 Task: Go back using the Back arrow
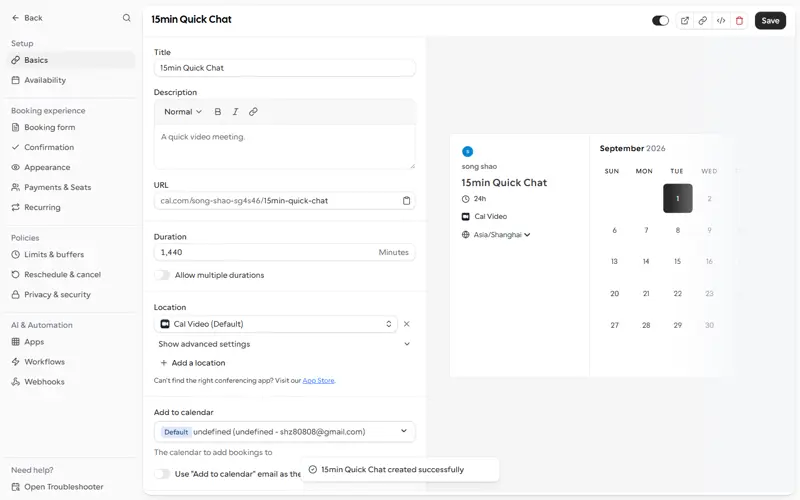pyautogui.click(x=27, y=18)
